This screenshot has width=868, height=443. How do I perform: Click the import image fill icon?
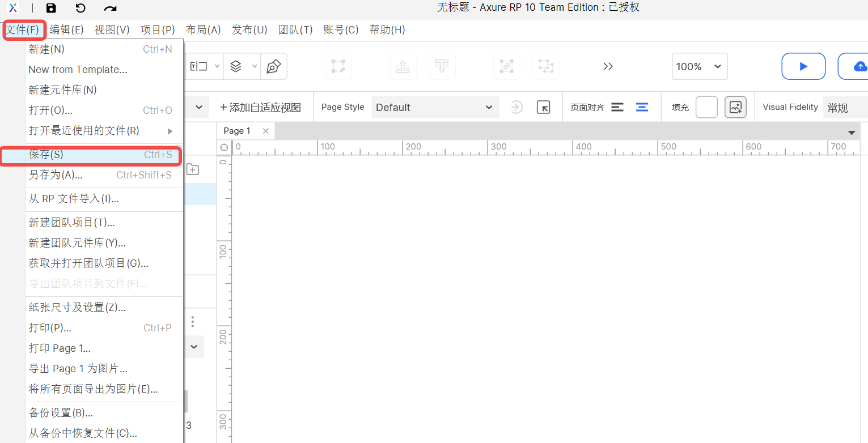735,107
